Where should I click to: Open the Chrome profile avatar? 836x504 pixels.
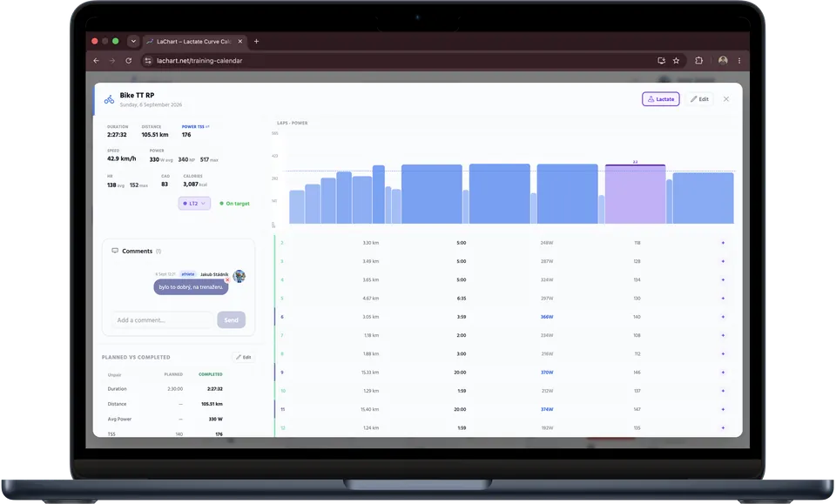point(723,61)
